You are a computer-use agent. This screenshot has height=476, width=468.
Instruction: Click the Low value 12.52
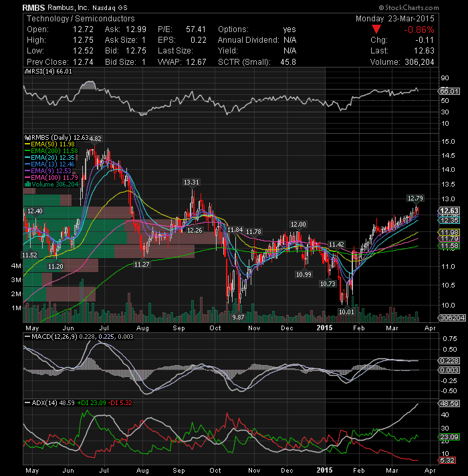(x=83, y=51)
